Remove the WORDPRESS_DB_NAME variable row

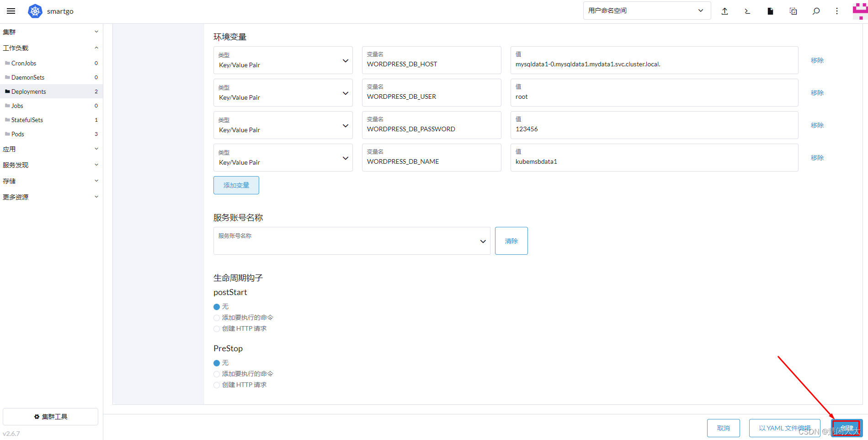point(817,158)
